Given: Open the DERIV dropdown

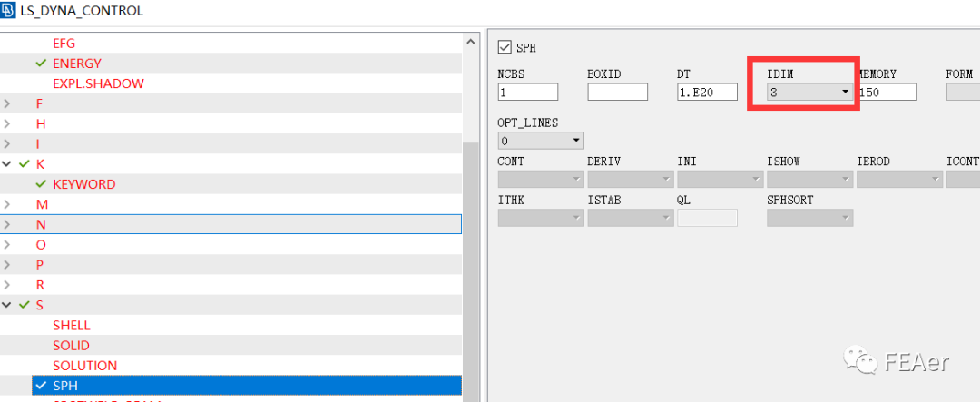Looking at the screenshot, I should pos(631,180).
